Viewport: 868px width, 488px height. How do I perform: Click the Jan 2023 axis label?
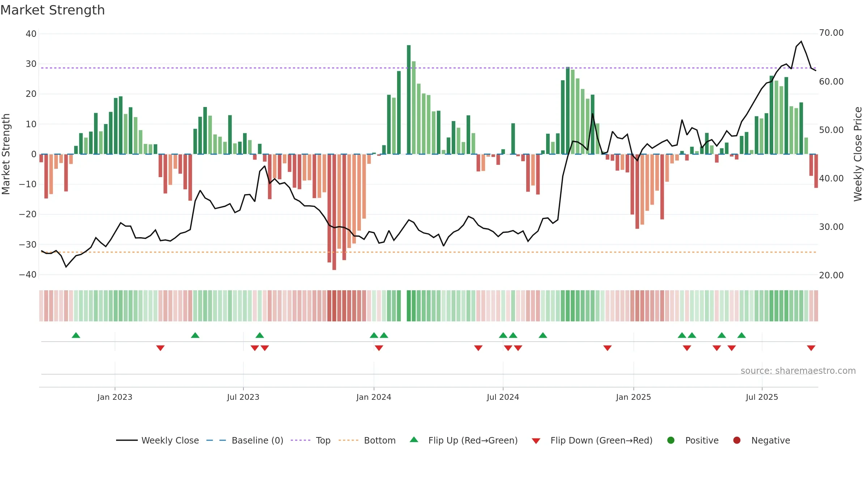115,397
